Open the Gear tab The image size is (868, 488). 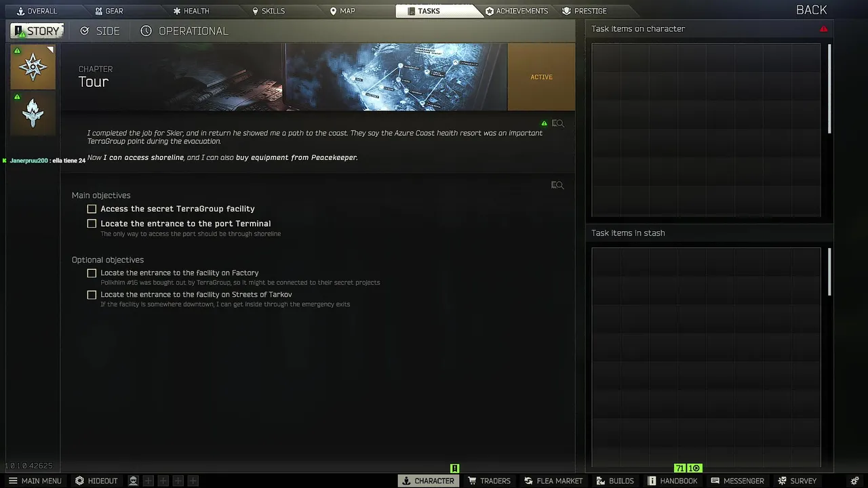108,11
